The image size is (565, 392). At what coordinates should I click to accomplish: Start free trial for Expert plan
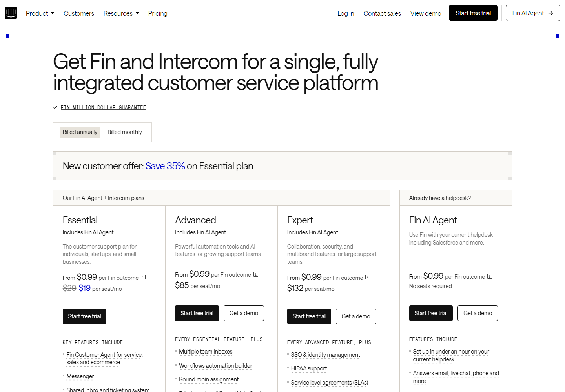pyautogui.click(x=309, y=316)
